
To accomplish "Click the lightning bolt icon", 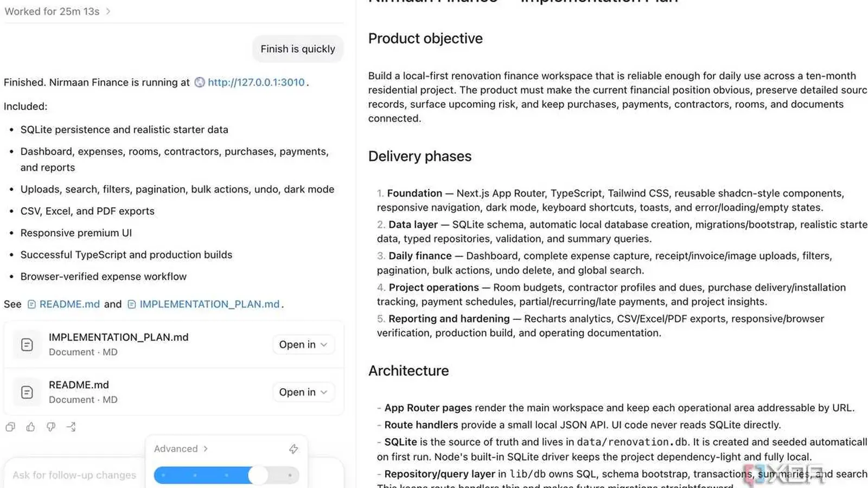I will 293,449.
